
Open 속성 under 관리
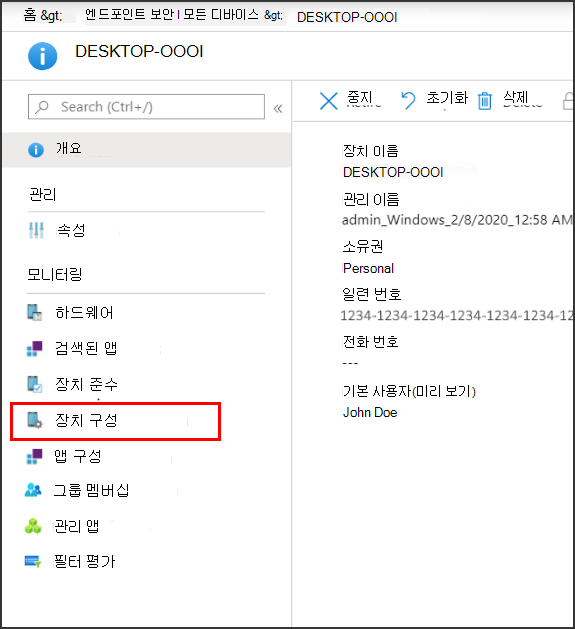click(x=71, y=230)
